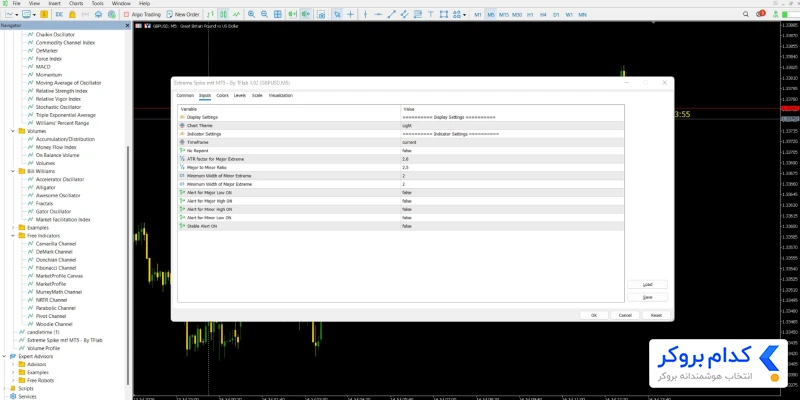Collapse the Free Indicators folder in Navigator
This screenshot has height=400, width=800.
click(x=13, y=236)
